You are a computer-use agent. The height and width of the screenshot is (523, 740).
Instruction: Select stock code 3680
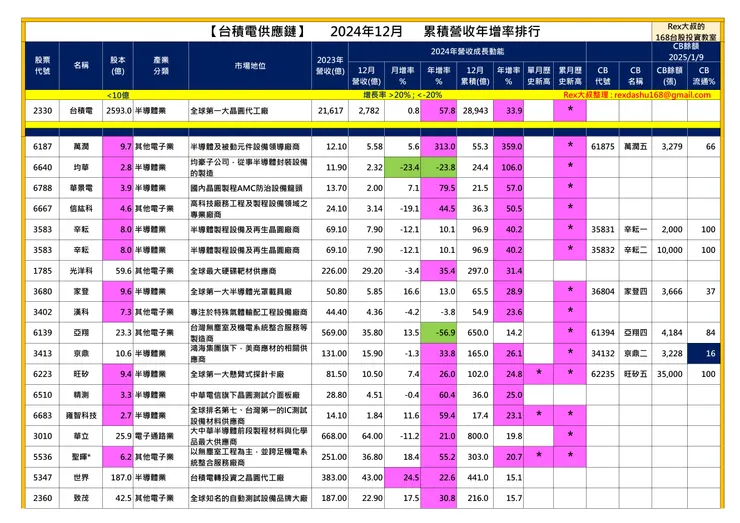tap(42, 291)
